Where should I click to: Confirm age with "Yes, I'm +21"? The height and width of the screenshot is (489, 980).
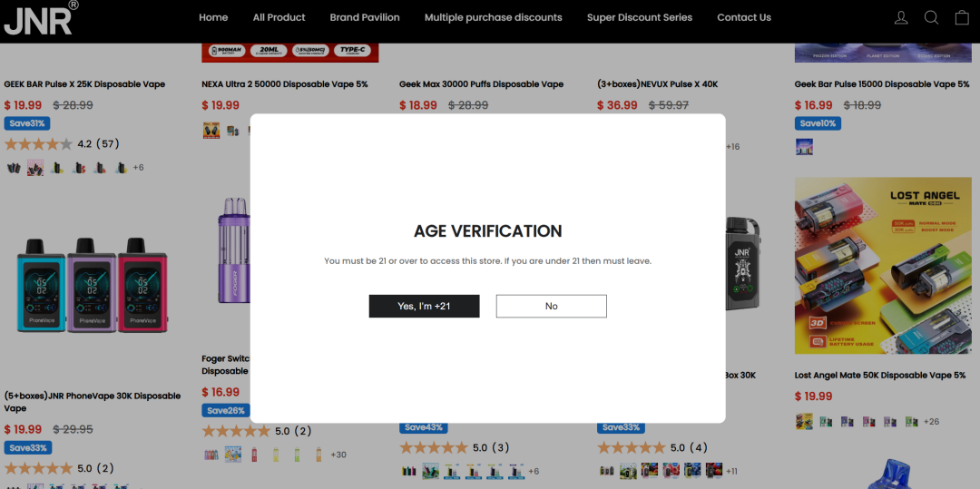click(424, 306)
